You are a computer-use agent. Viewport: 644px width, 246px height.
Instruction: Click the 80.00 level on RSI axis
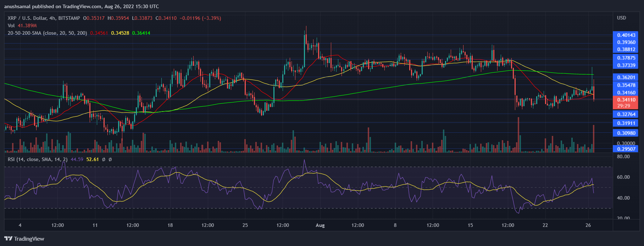[x=624, y=156]
